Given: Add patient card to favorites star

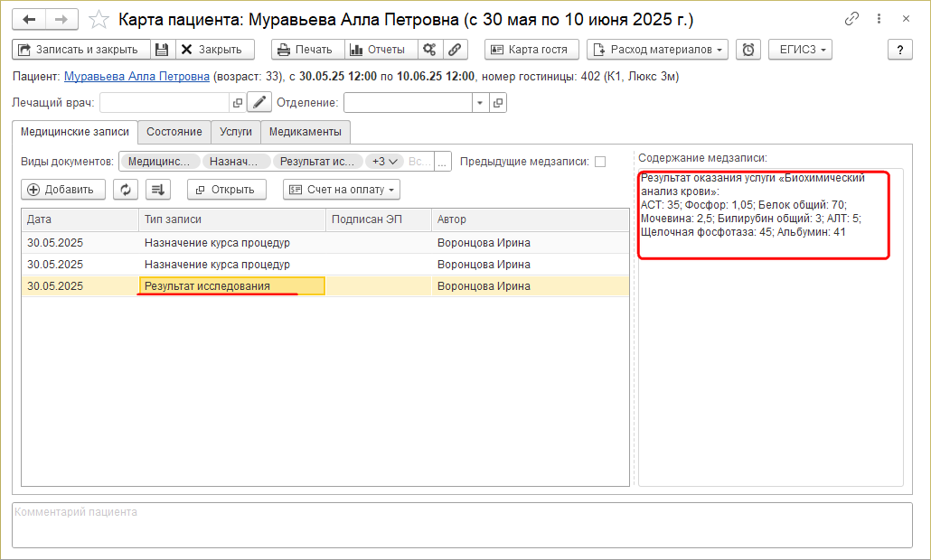Looking at the screenshot, I should [99, 20].
